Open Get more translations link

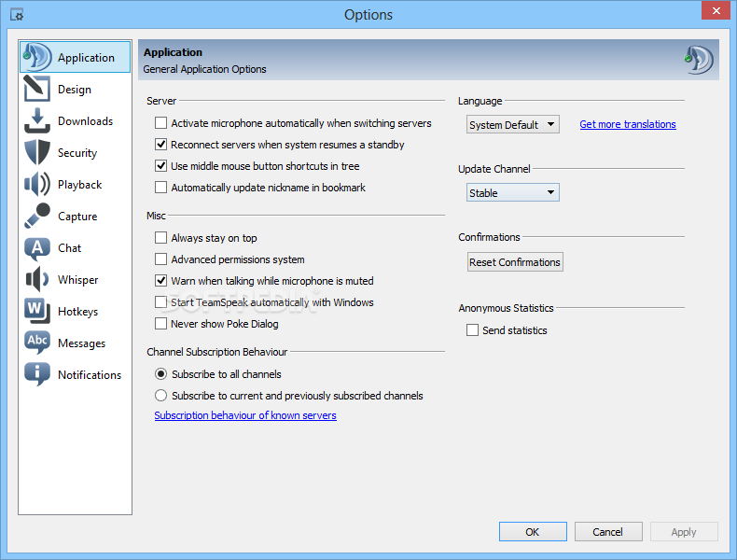628,125
